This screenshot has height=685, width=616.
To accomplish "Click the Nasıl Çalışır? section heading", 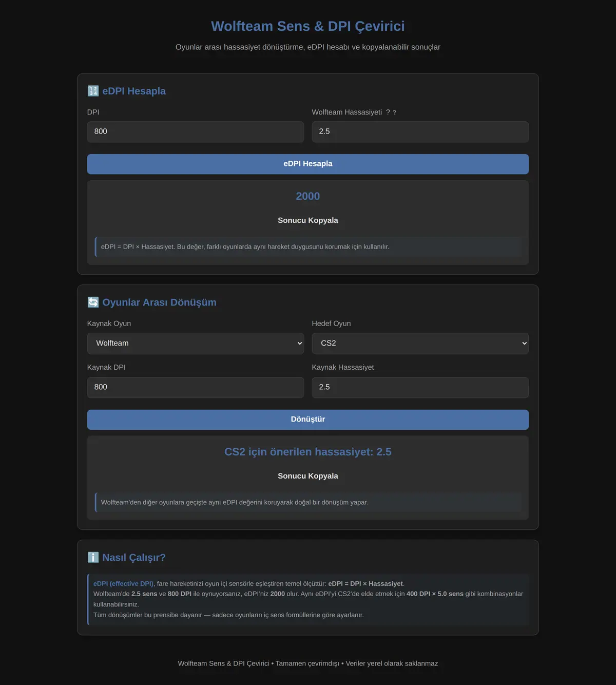I will pyautogui.click(x=134, y=558).
